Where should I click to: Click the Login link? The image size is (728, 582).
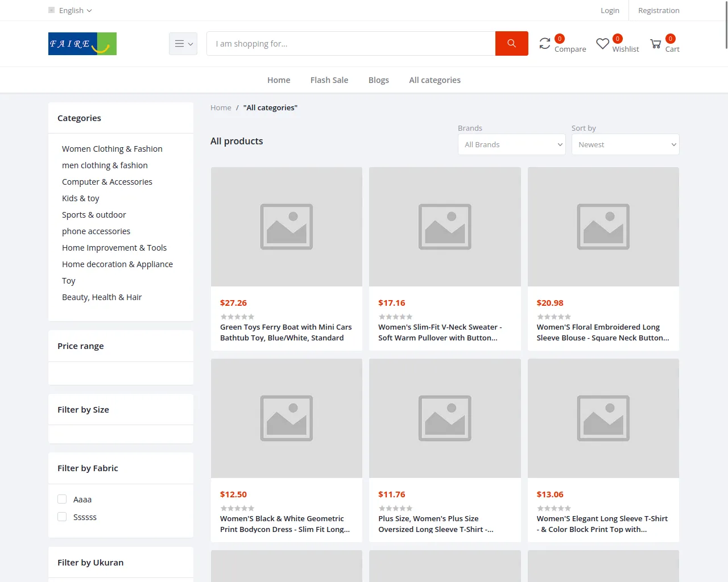[610, 10]
